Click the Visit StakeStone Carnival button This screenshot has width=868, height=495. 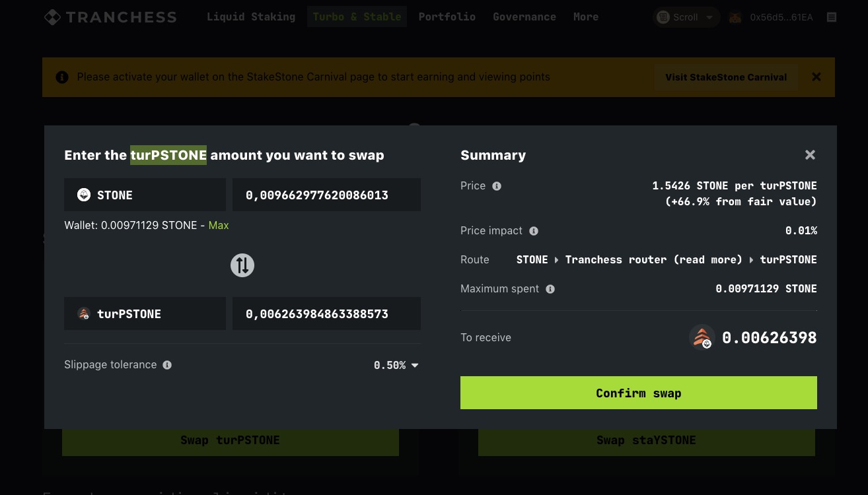725,77
